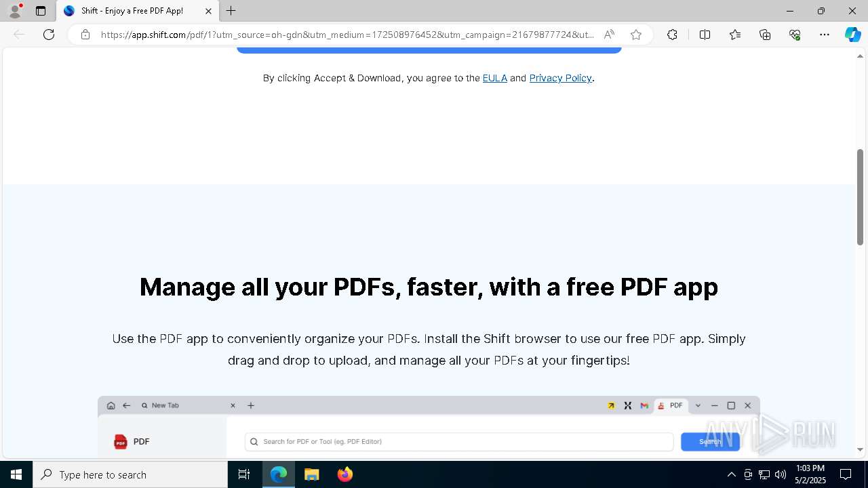Launch Firefox from taskbar
Screen dimensions: 868x488
coord(345,474)
